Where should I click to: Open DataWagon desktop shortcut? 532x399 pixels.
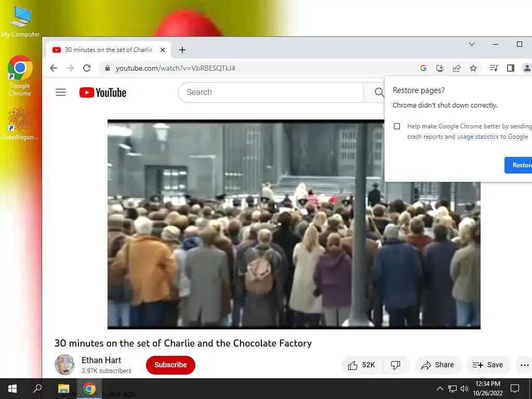tap(20, 124)
